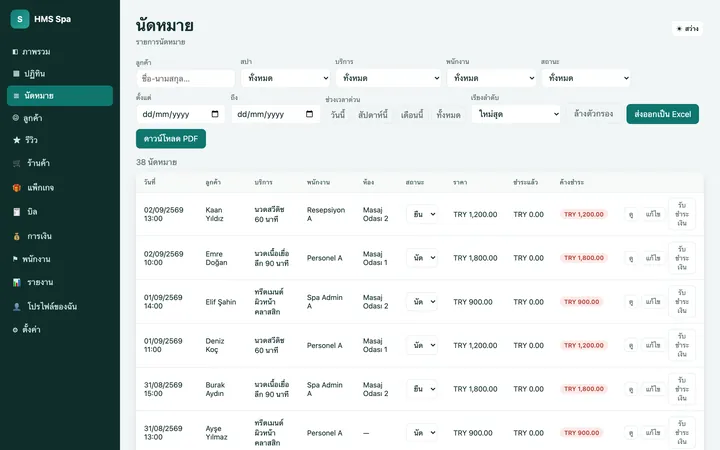Open the พนักงาน staff filter dropdown

[x=492, y=78]
